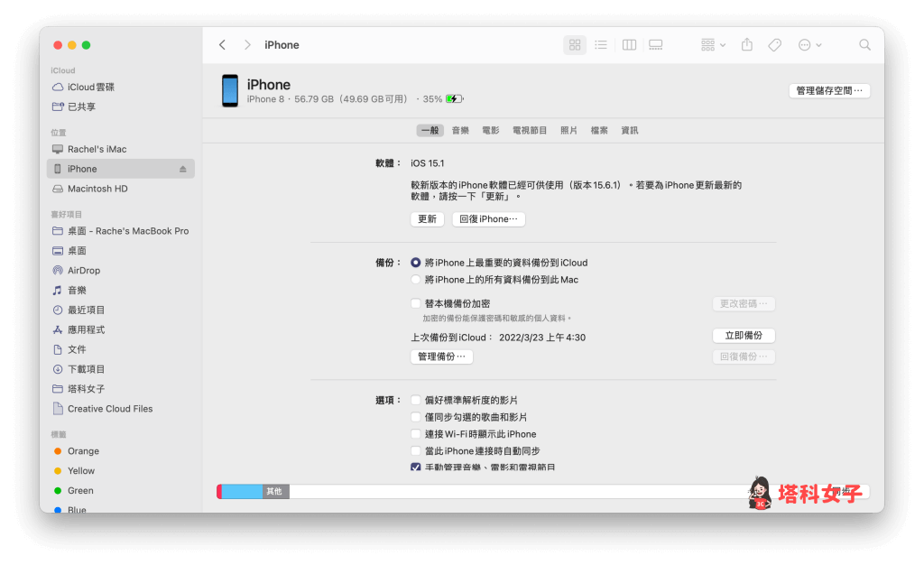Switch to the 資訊 tab

pos(629,130)
